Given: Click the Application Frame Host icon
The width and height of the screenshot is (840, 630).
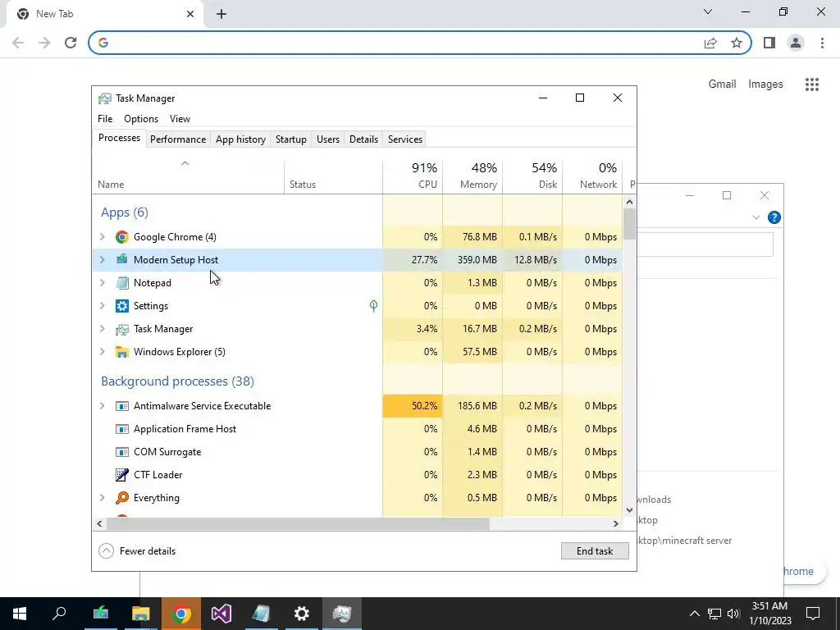Looking at the screenshot, I should [x=122, y=429].
